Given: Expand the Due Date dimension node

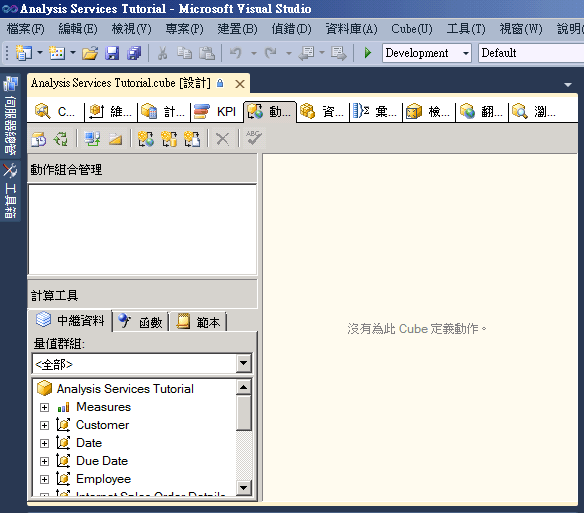Looking at the screenshot, I should click(44, 461).
